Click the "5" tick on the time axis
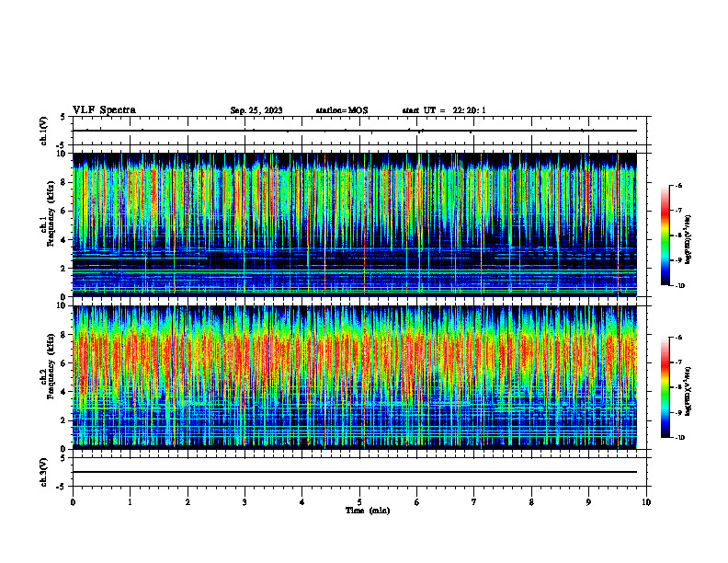 pos(359,502)
